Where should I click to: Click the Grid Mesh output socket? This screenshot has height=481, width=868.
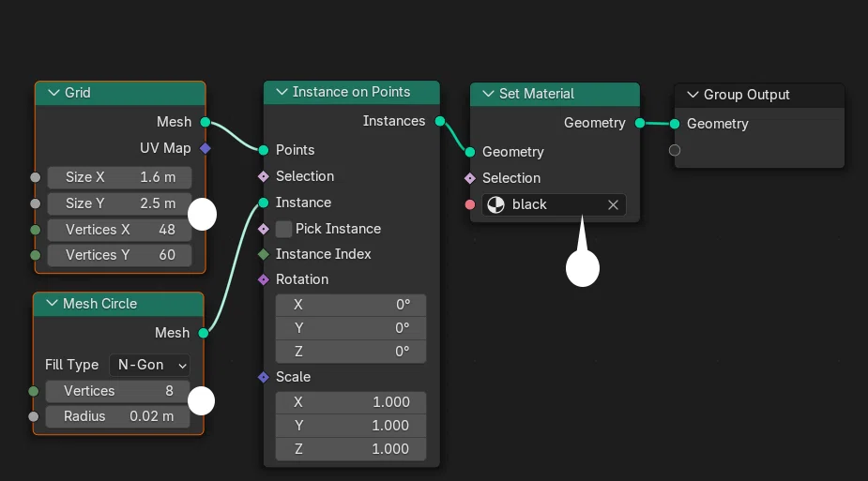tap(206, 122)
